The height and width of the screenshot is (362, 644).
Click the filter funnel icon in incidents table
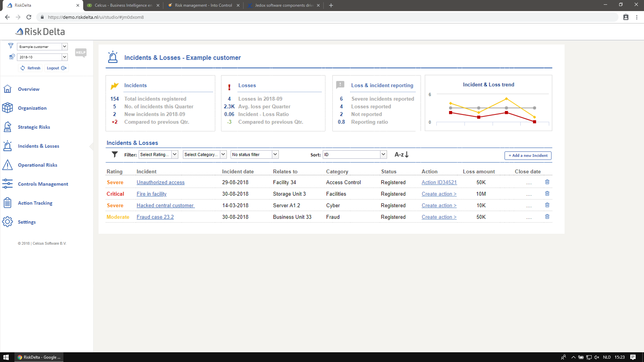[x=115, y=155]
